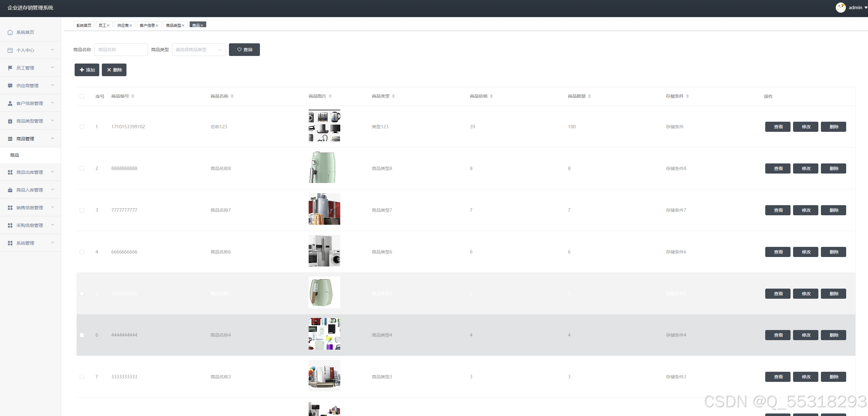This screenshot has width=868, height=416.
Task: Sort by 商品编号 column arrows
Action: (133, 96)
